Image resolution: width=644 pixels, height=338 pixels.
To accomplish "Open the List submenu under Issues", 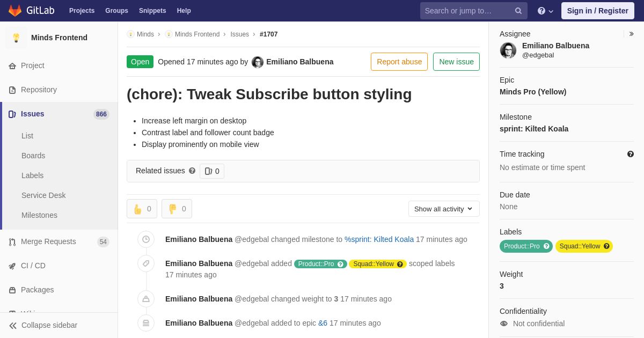I will (27, 136).
